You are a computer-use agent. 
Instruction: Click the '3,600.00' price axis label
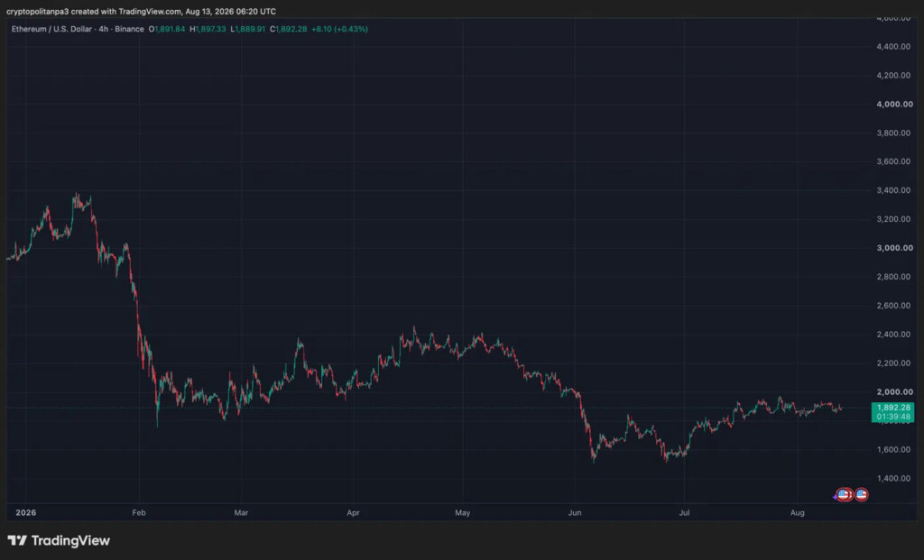point(893,161)
